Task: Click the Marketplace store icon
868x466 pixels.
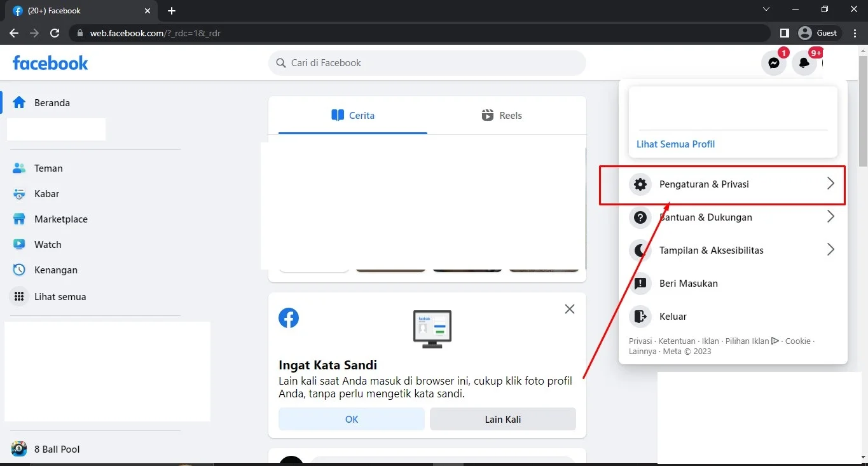Action: (19, 219)
